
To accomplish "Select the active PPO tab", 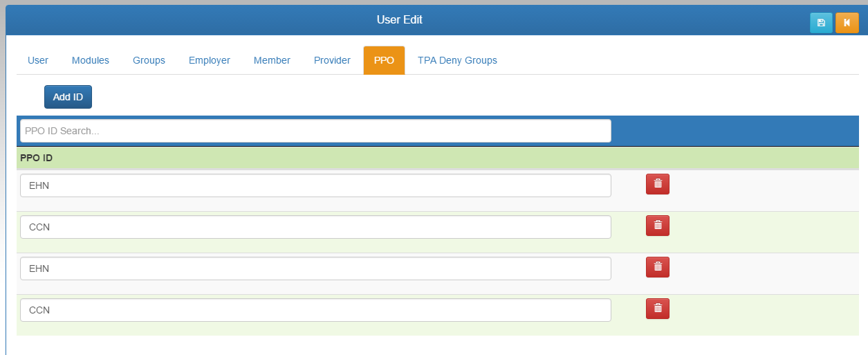I will tap(384, 60).
